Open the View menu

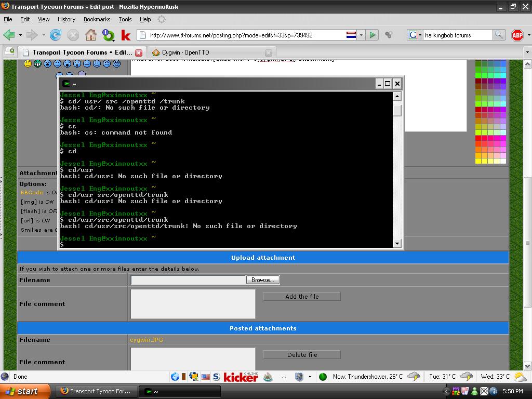pyautogui.click(x=44, y=19)
